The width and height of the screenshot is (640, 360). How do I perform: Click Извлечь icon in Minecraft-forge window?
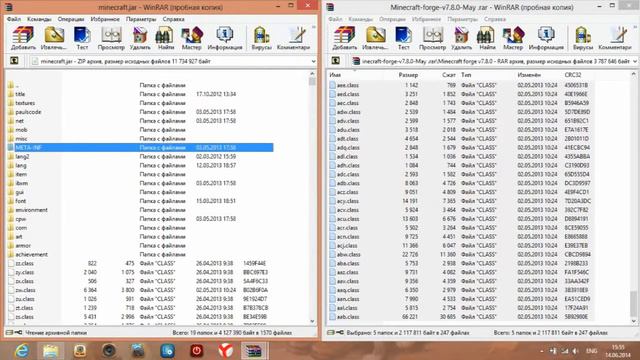pos(376,38)
